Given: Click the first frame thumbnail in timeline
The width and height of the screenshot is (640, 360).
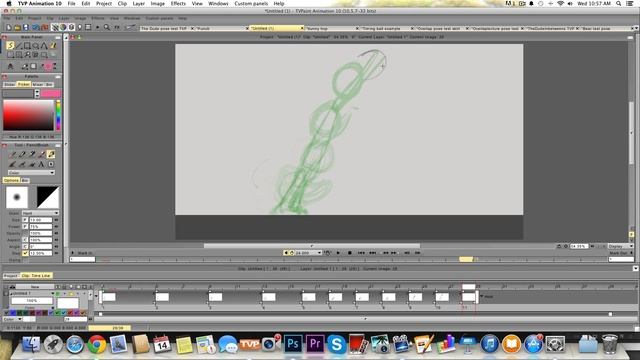Looking at the screenshot, I should (x=109, y=297).
